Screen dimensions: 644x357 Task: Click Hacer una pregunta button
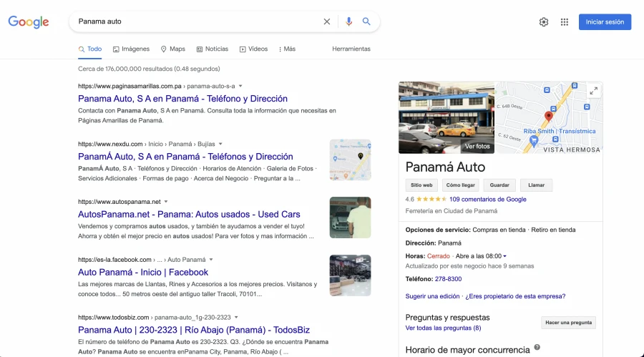568,323
